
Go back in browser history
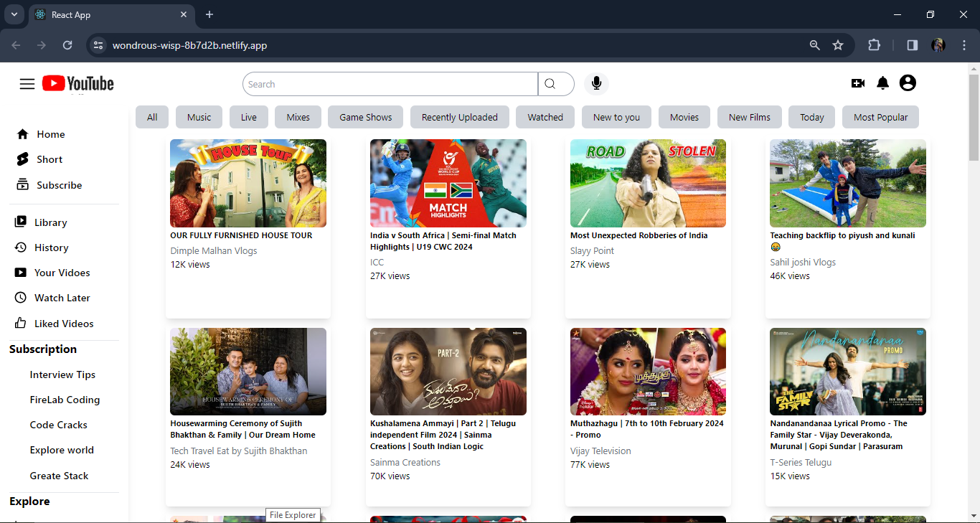tap(17, 45)
